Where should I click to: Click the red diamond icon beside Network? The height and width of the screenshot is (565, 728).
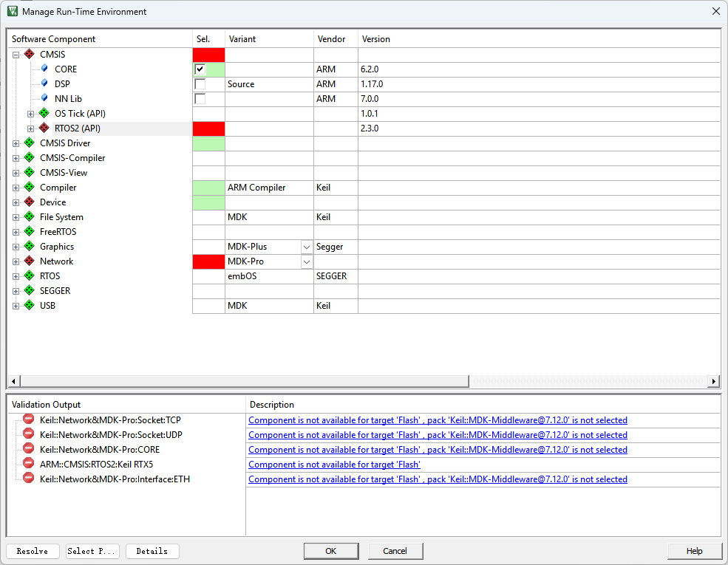point(30,261)
